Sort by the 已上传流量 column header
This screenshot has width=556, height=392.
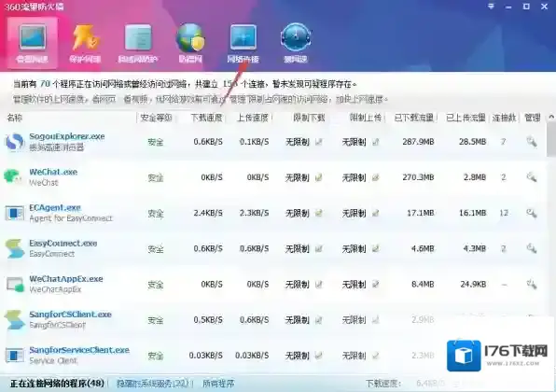tap(466, 118)
